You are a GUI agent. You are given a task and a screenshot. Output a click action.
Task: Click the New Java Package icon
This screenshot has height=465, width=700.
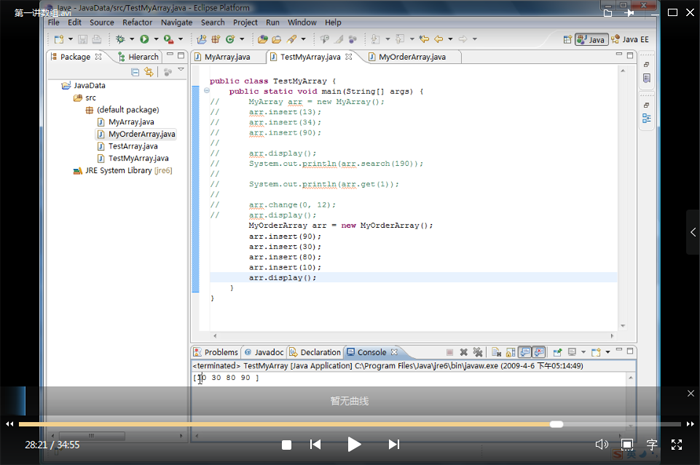coord(216,39)
